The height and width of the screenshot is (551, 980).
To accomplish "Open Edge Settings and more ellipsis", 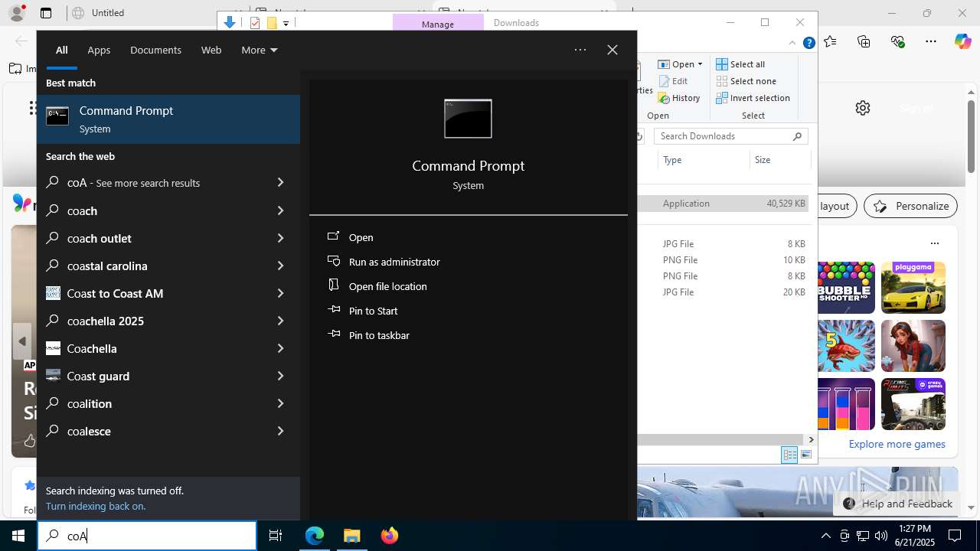I will click(931, 41).
